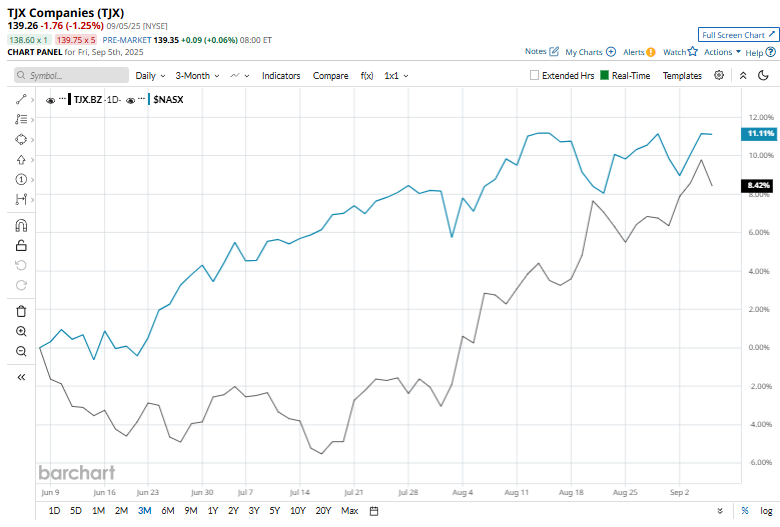The width and height of the screenshot is (780, 527).
Task: Open the chart type dropdown
Action: [239, 76]
